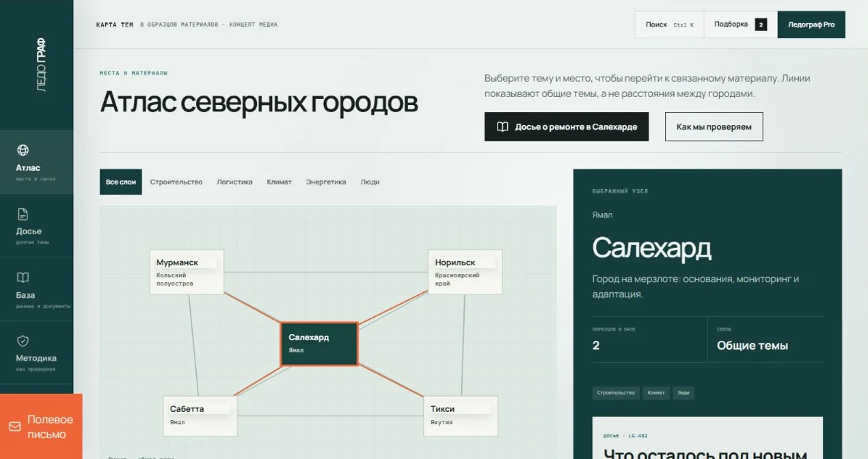Open the Что осталось под новым article card
This screenshot has width=868, height=459.
pos(707,438)
